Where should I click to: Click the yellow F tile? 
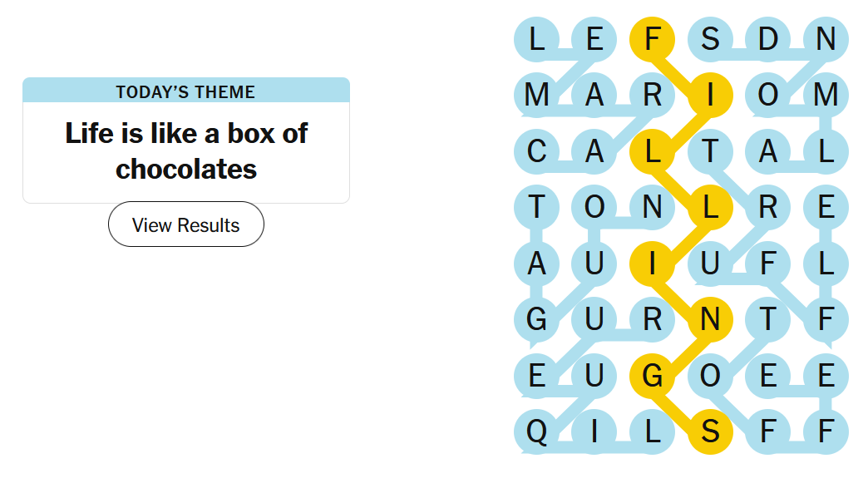point(652,39)
